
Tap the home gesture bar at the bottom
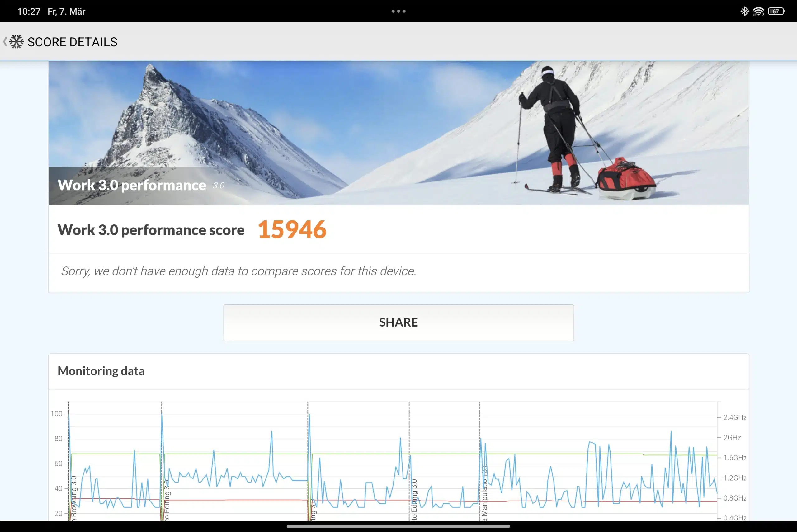coord(398,526)
